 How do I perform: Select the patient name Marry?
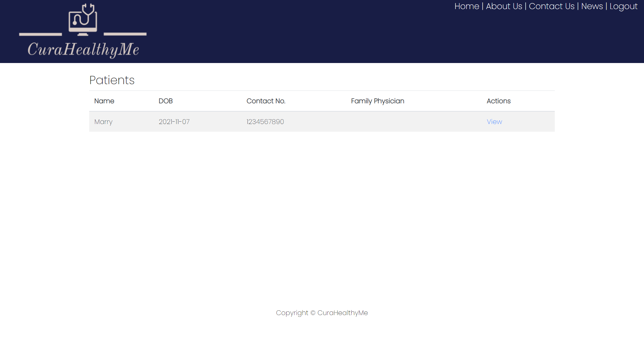pos(103,122)
